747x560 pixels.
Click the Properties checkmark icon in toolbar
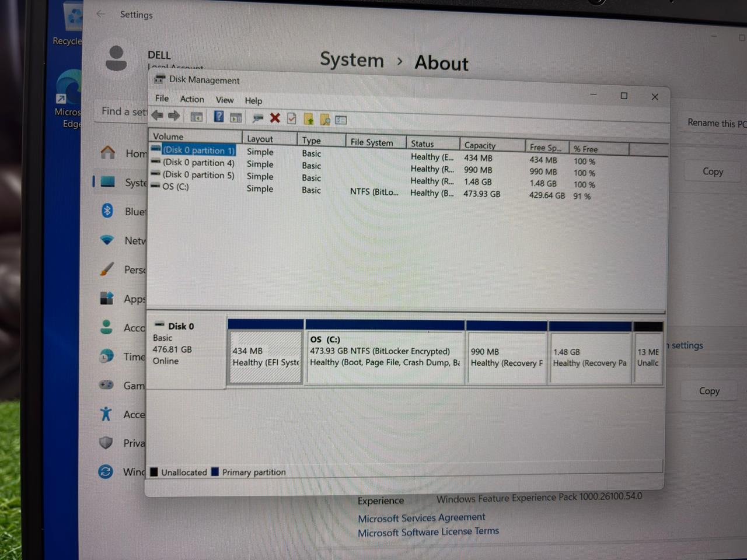pyautogui.click(x=292, y=119)
